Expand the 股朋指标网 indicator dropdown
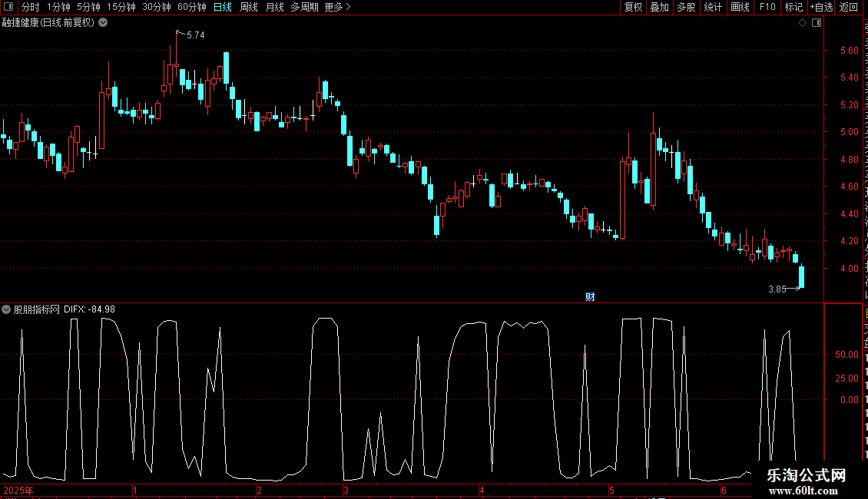Screen dimensions: 868x499 tap(6, 309)
